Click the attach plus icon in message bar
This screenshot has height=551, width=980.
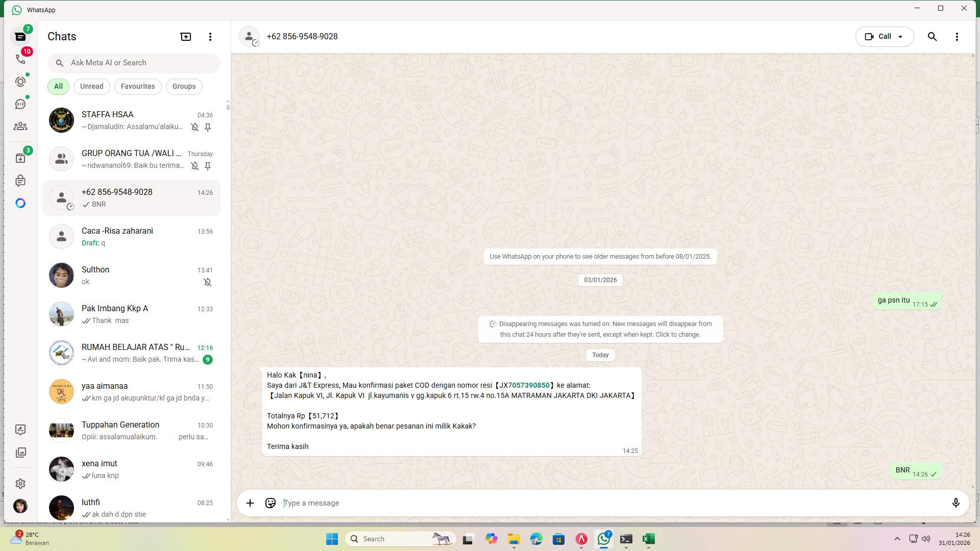pyautogui.click(x=250, y=503)
